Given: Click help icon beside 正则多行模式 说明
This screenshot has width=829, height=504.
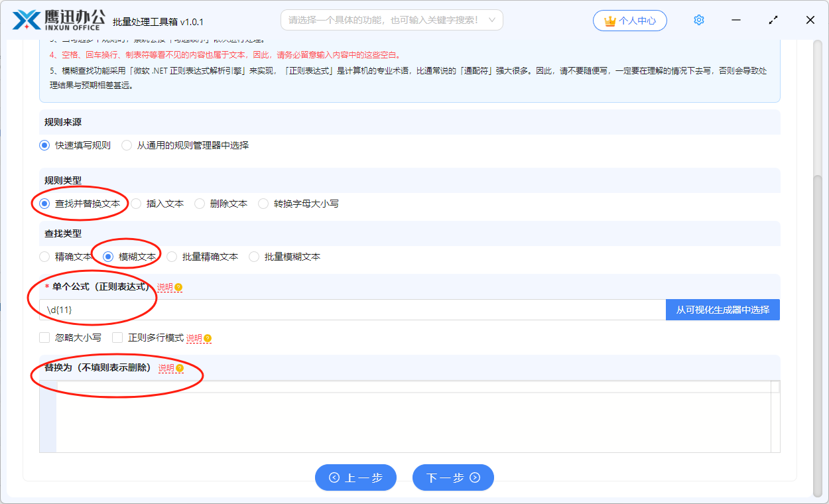Looking at the screenshot, I should coord(208,338).
